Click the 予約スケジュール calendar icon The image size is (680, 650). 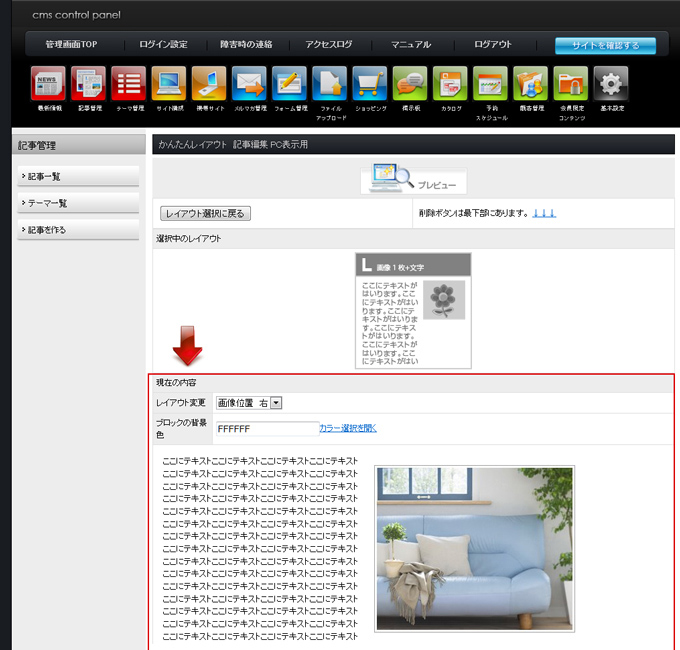point(491,84)
